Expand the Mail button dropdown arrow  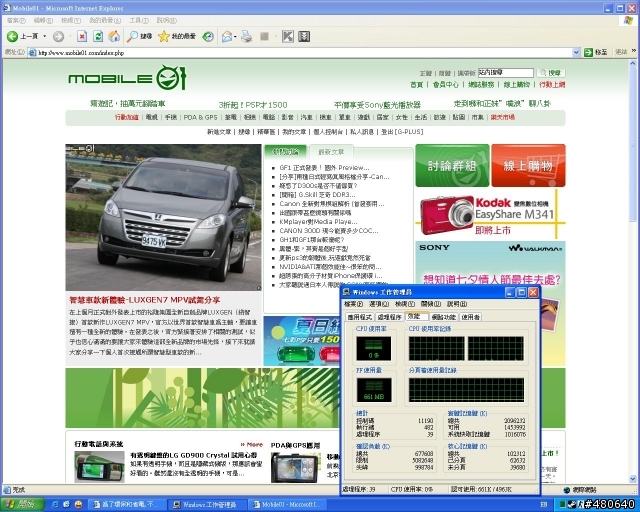pyautogui.click(x=236, y=37)
